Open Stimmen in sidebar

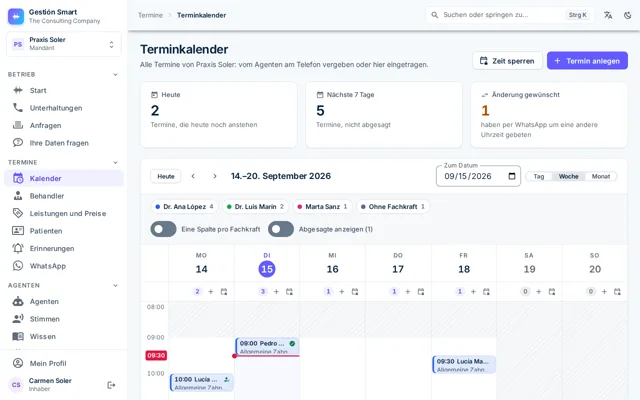pos(64,319)
